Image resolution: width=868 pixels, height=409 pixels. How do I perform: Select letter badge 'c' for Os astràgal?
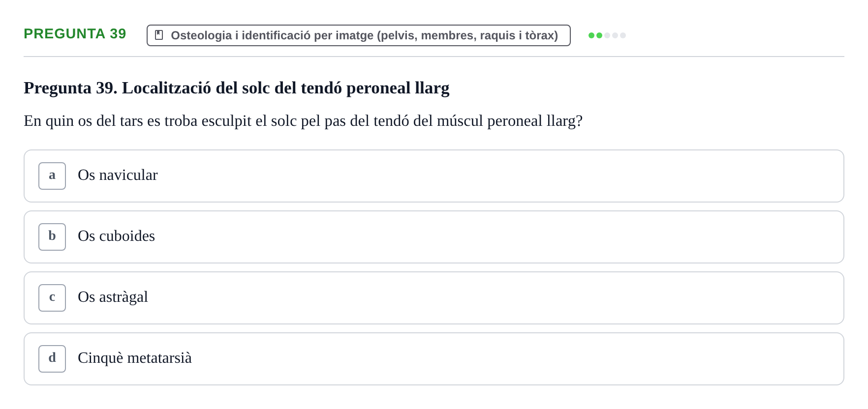click(x=52, y=298)
